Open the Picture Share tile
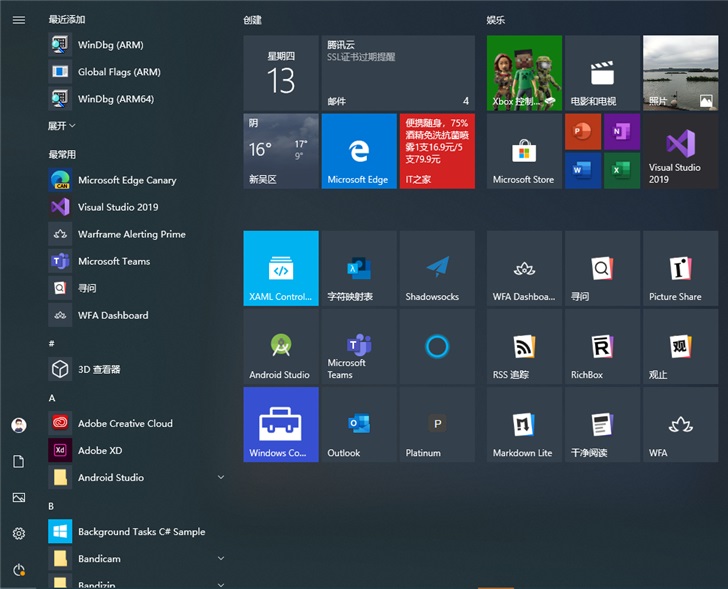Image resolution: width=728 pixels, height=589 pixels. (680, 269)
